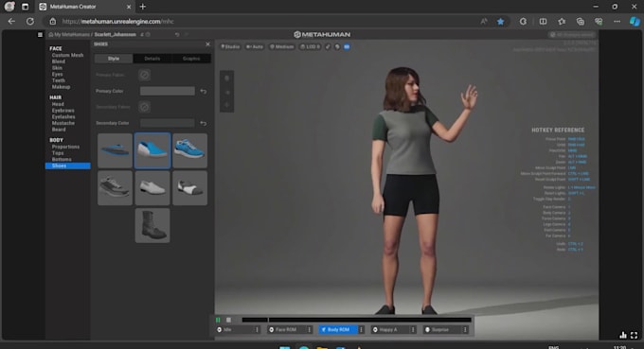Open the Bottoms section
The image size is (644, 349).
click(x=62, y=160)
